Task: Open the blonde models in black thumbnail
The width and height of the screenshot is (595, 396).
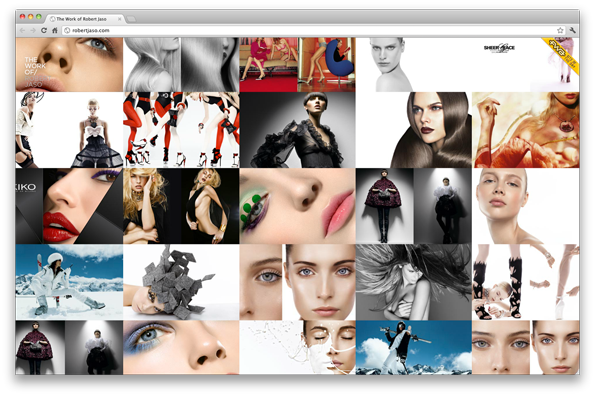Action: pos(181,206)
